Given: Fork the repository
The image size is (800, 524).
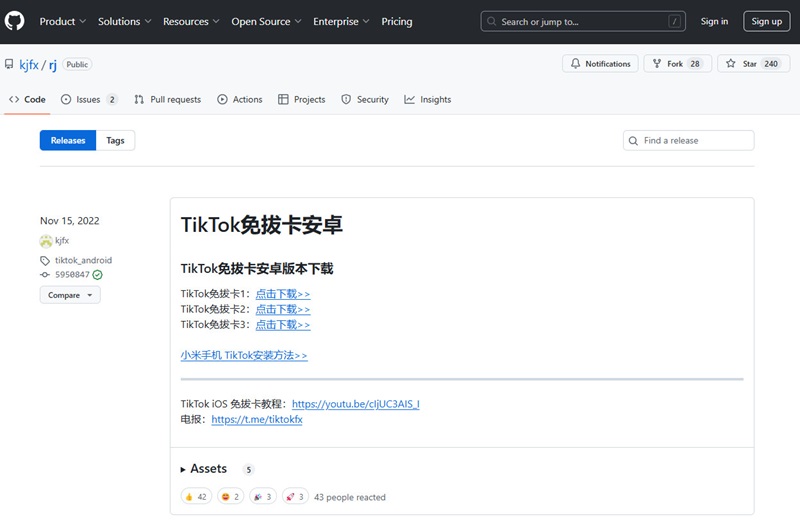Looking at the screenshot, I should point(677,64).
